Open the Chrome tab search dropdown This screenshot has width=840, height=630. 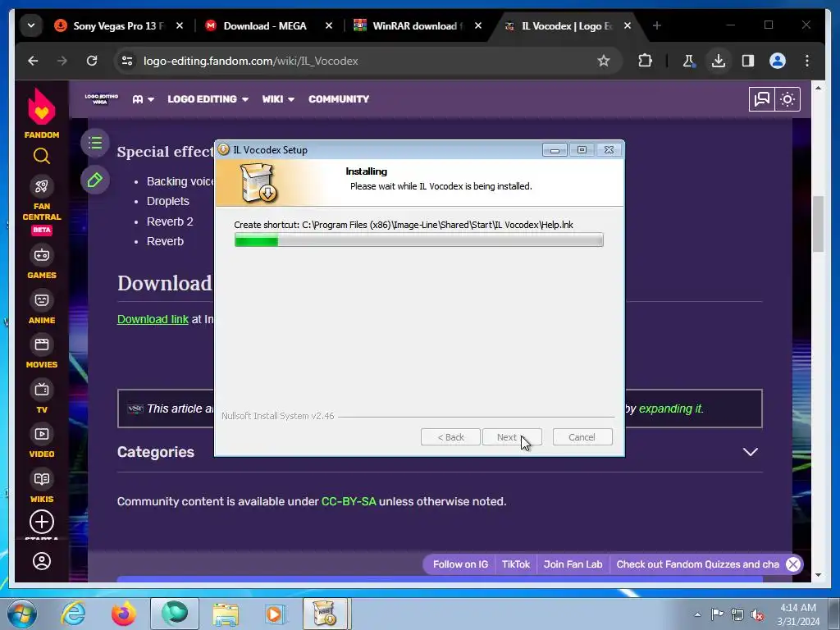pyautogui.click(x=31, y=25)
